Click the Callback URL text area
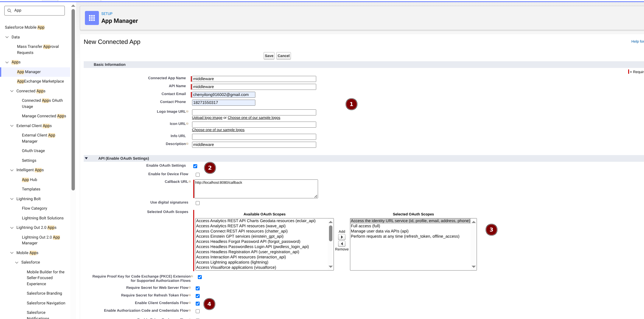 click(x=256, y=189)
